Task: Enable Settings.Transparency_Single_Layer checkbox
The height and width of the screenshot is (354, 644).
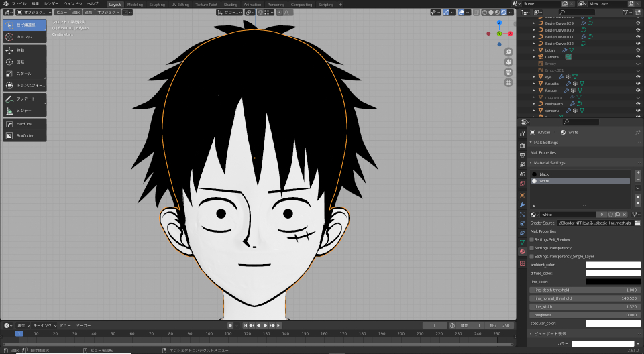Action: [x=531, y=256]
